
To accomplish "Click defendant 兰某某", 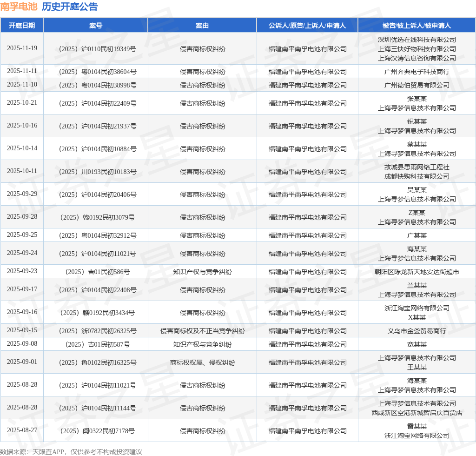I will 417,285.
